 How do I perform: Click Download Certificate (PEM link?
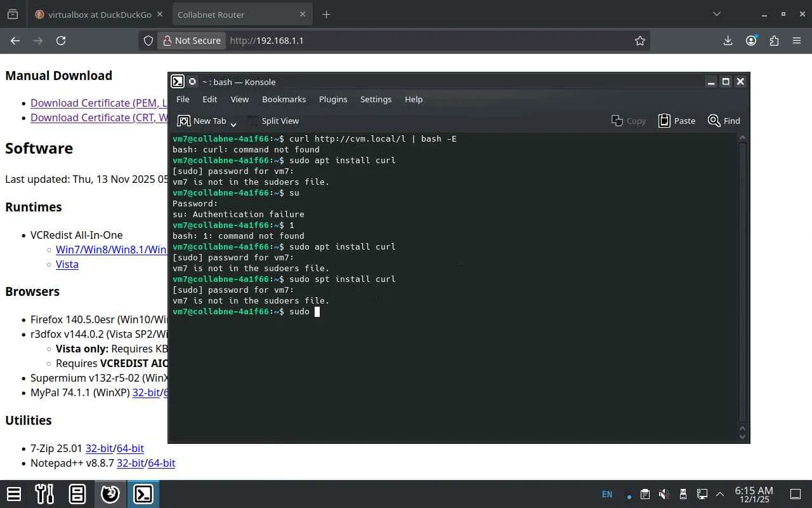pyautogui.click(x=99, y=103)
